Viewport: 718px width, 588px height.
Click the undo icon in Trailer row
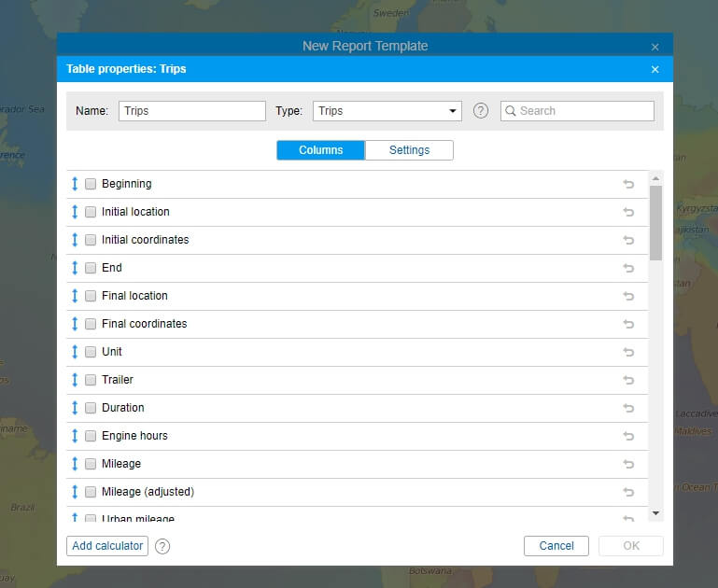tap(628, 380)
